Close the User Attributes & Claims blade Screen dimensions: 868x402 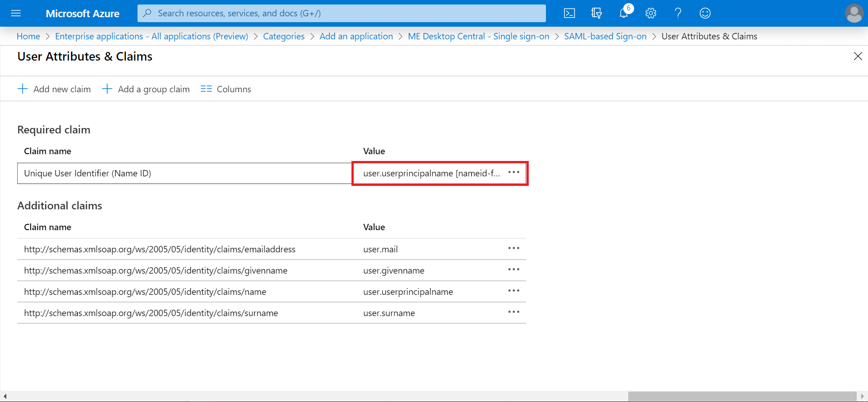[x=858, y=56]
